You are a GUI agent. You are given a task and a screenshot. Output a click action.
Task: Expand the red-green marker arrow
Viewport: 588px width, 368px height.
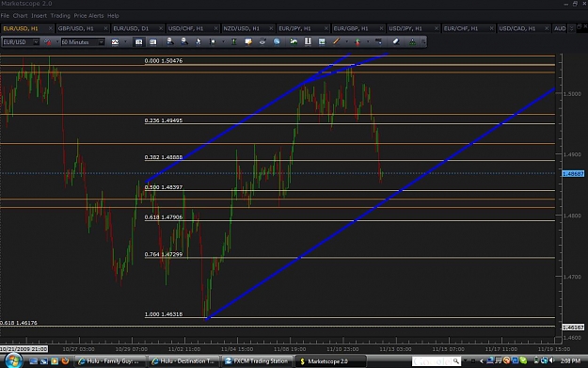[368, 42]
